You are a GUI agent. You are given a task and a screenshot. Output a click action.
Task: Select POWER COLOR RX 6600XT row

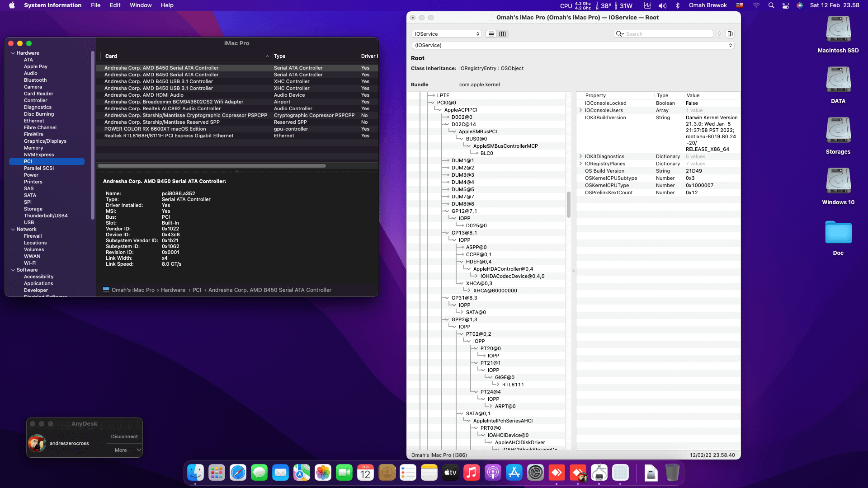pos(237,129)
